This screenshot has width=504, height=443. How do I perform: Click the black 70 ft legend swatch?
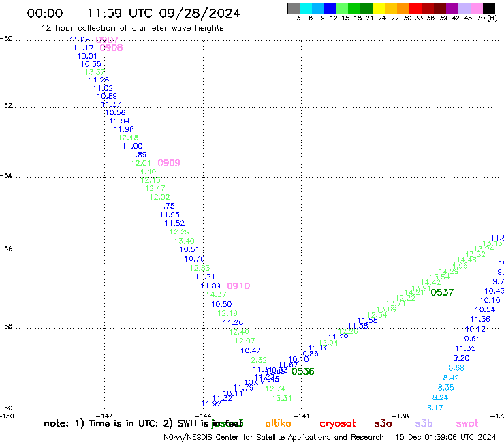(x=489, y=8)
